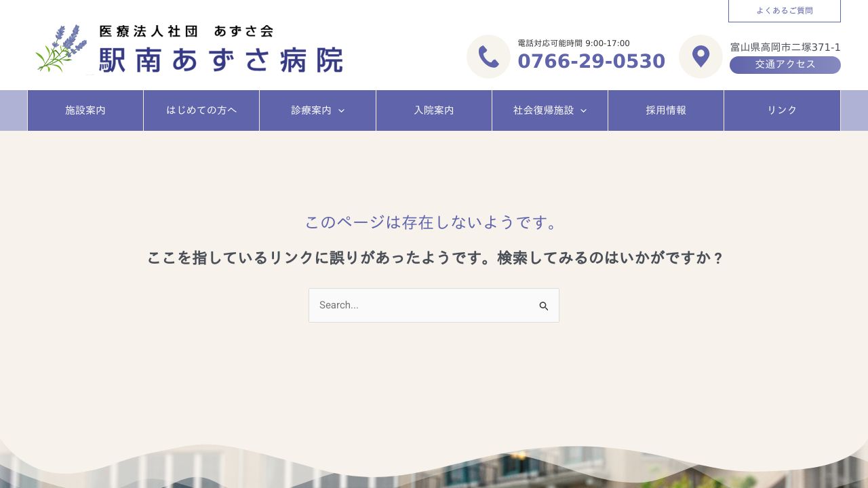This screenshot has width=868, height=488.
Task: Open the 交通アクセス button
Action: pos(785,64)
